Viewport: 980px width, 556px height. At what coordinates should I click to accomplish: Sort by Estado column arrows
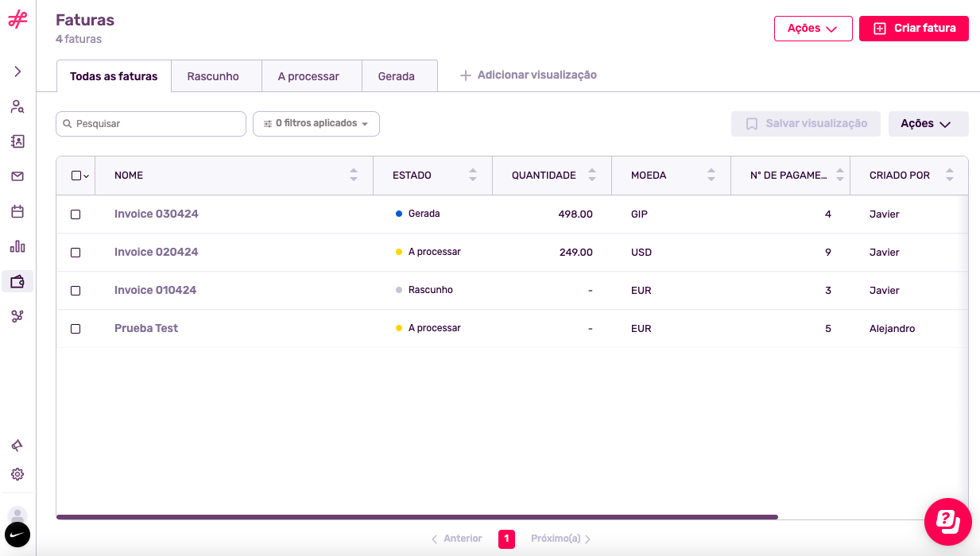coord(473,176)
